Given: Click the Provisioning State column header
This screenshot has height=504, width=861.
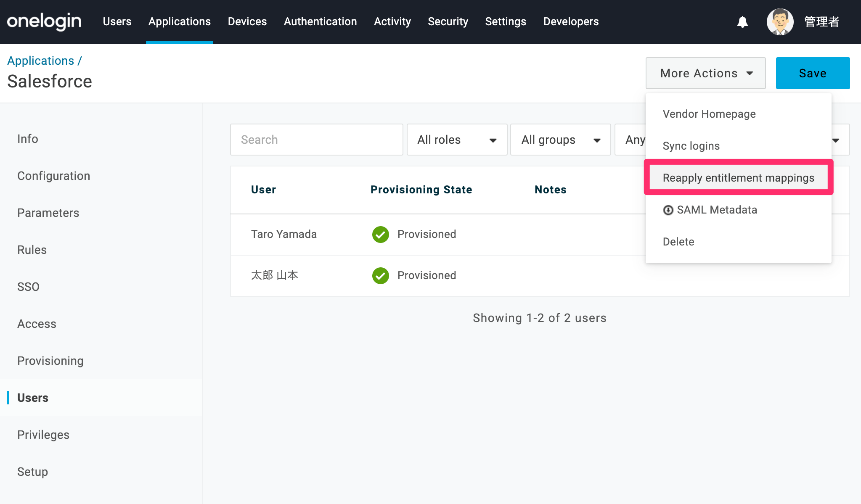Looking at the screenshot, I should [421, 190].
